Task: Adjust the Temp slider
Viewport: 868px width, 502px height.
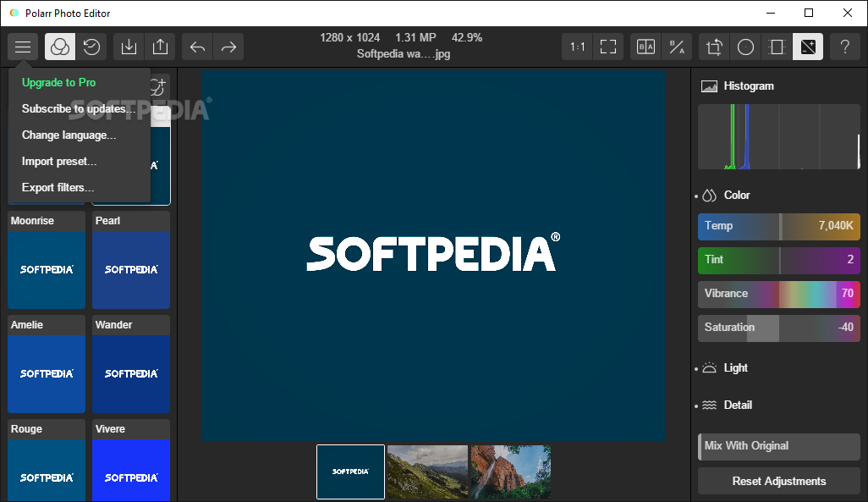Action: [x=779, y=227]
